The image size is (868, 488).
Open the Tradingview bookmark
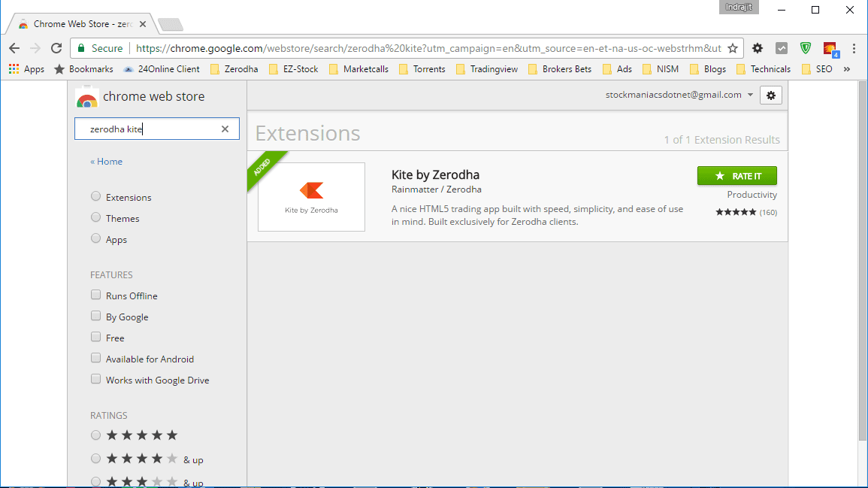(x=490, y=68)
